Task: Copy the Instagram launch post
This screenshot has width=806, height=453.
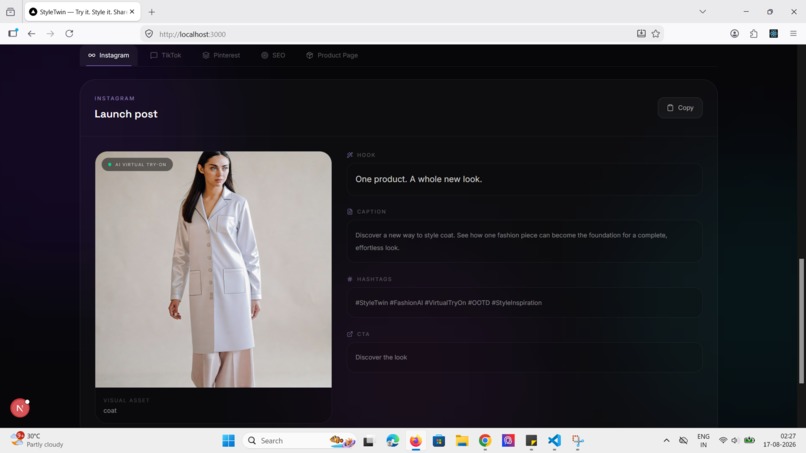Action: 680,107
